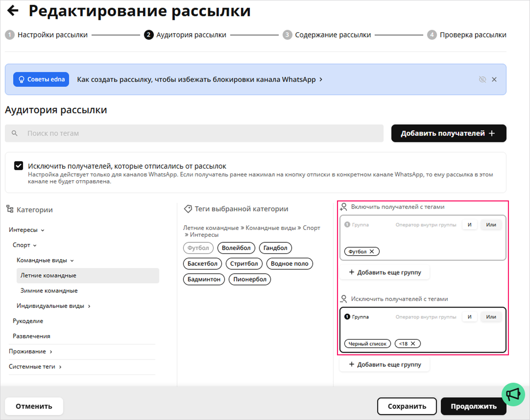Screen dimensions: 530x420
Task: Select the Гандбол tag
Action: (275, 248)
